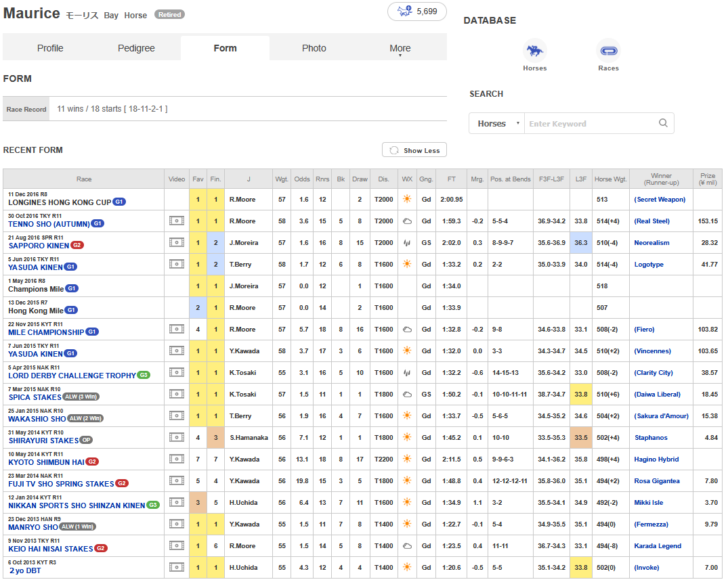The width and height of the screenshot is (728, 584).
Task: Switch to the Pedigree tab
Action: pos(136,48)
